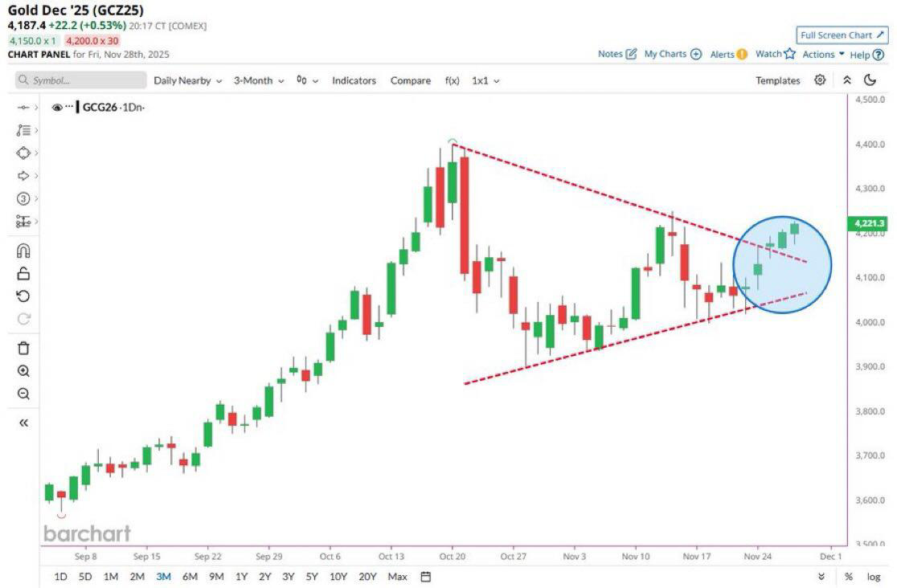Click the zoom out magnifier icon
Image resolution: width=897 pixels, height=588 pixels.
(x=23, y=394)
